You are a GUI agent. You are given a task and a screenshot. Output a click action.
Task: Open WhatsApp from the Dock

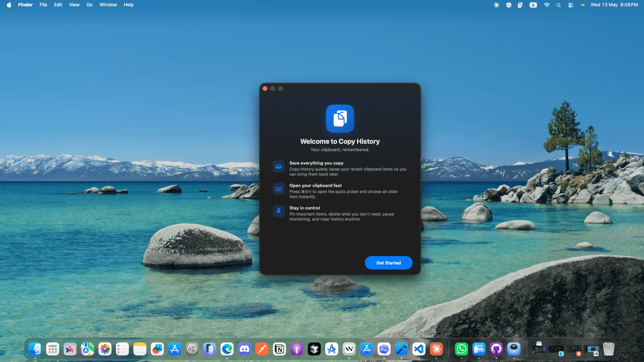click(462, 349)
